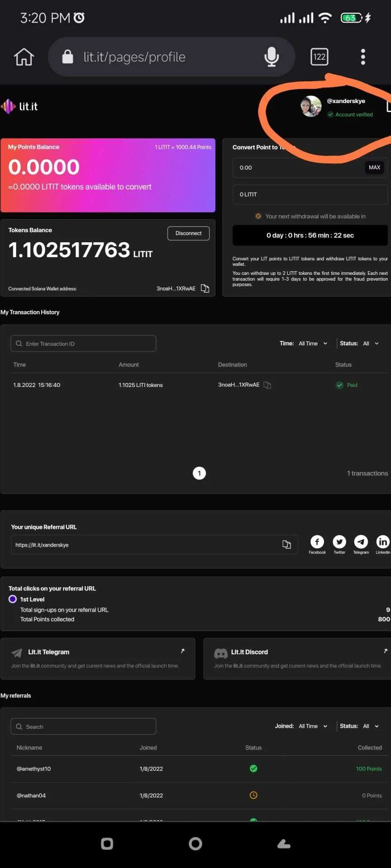Focus the referrals Search field

pos(83,726)
